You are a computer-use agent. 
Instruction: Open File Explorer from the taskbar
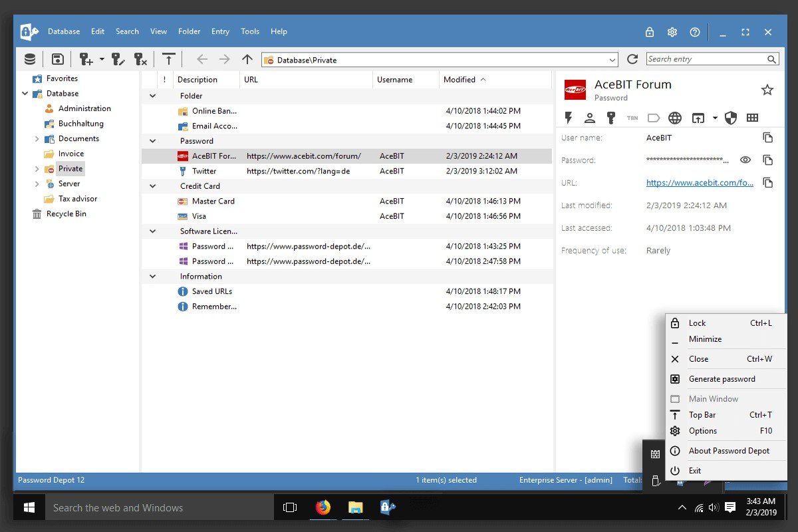(x=356, y=507)
